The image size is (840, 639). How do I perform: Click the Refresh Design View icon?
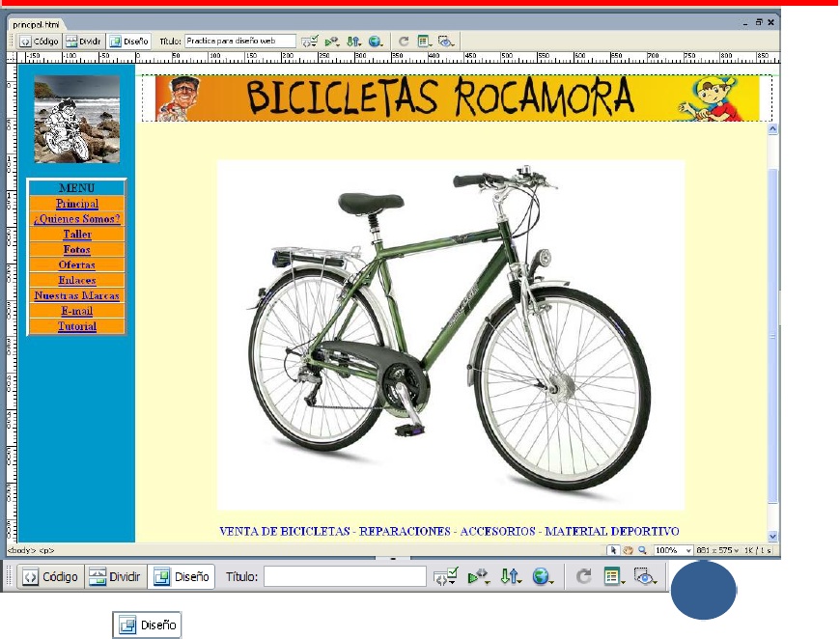tap(405, 39)
